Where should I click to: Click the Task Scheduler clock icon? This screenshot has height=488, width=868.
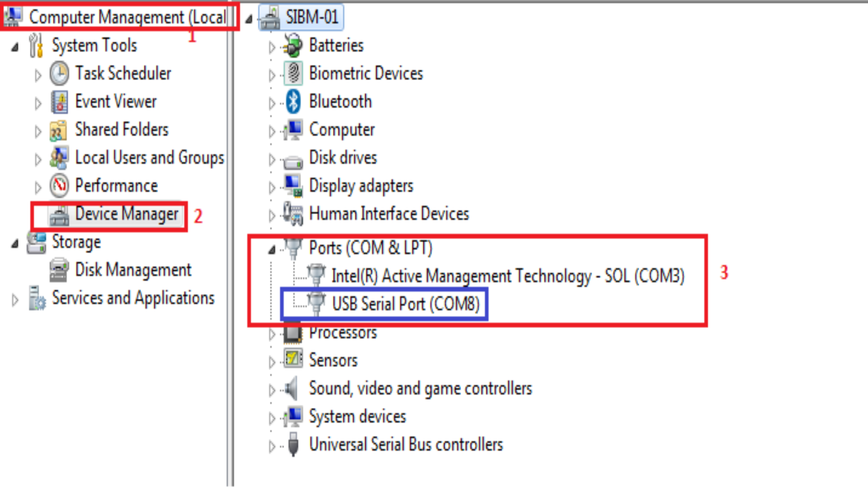[59, 74]
